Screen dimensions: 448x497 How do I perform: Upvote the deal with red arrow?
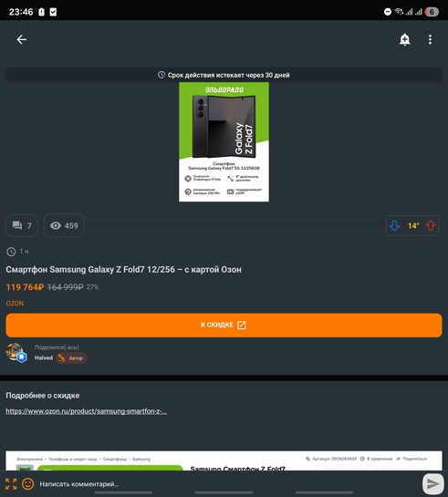tap(431, 225)
